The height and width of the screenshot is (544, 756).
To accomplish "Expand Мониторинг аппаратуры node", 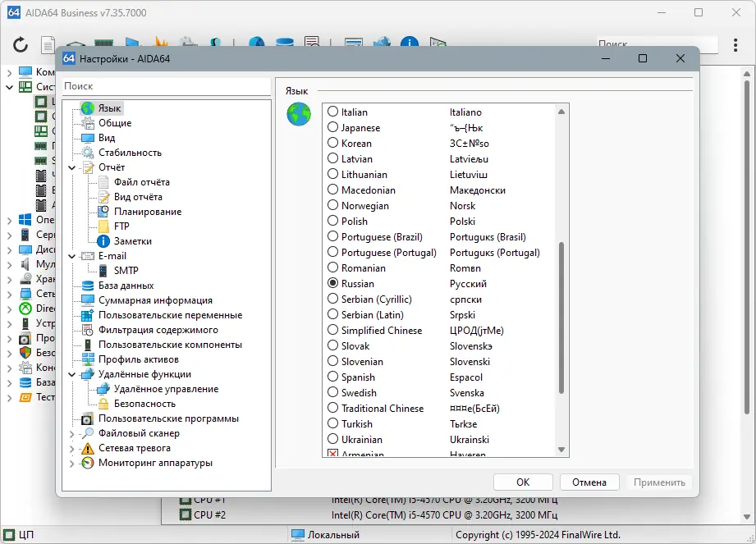I will point(72,464).
